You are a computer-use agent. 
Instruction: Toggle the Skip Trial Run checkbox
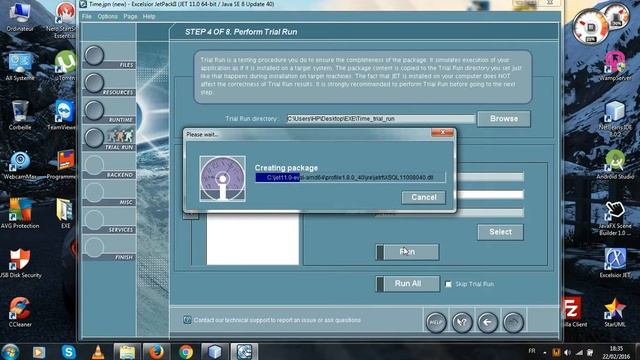(448, 284)
